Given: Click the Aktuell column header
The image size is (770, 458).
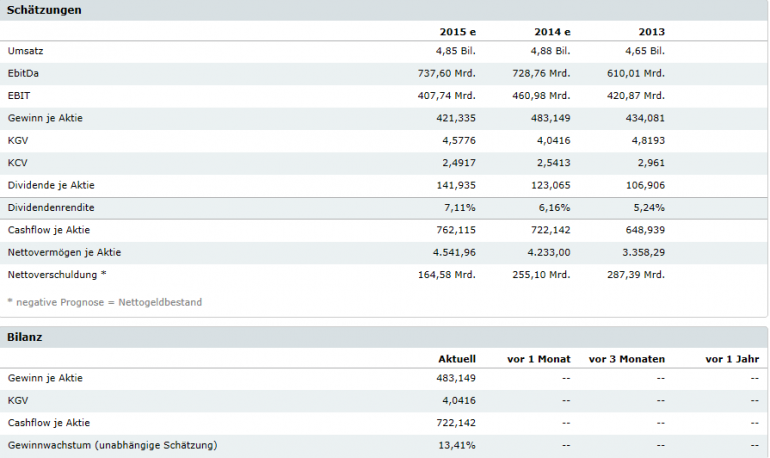Looking at the screenshot, I should pos(456,358).
